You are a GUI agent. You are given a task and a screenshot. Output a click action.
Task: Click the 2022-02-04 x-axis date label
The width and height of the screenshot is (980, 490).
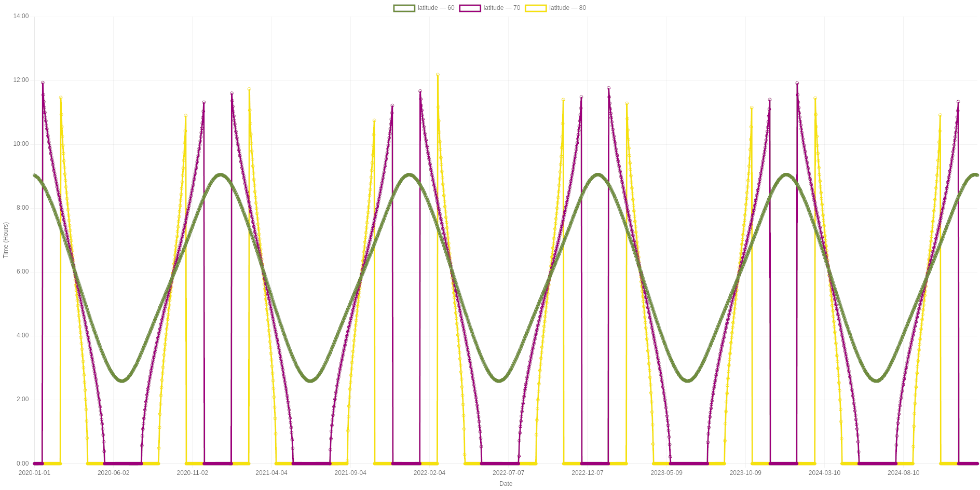click(x=429, y=473)
